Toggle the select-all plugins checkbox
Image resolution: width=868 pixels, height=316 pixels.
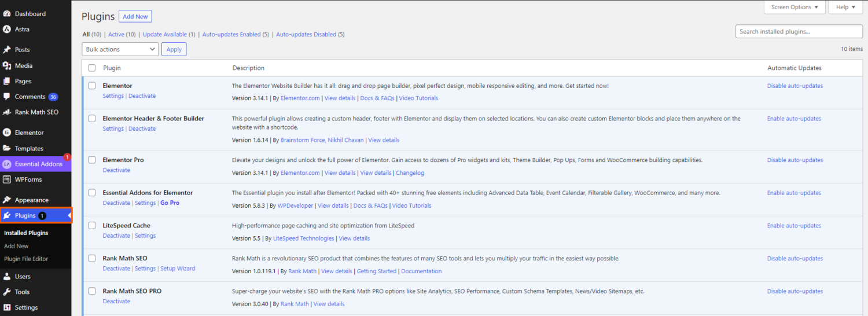click(92, 68)
